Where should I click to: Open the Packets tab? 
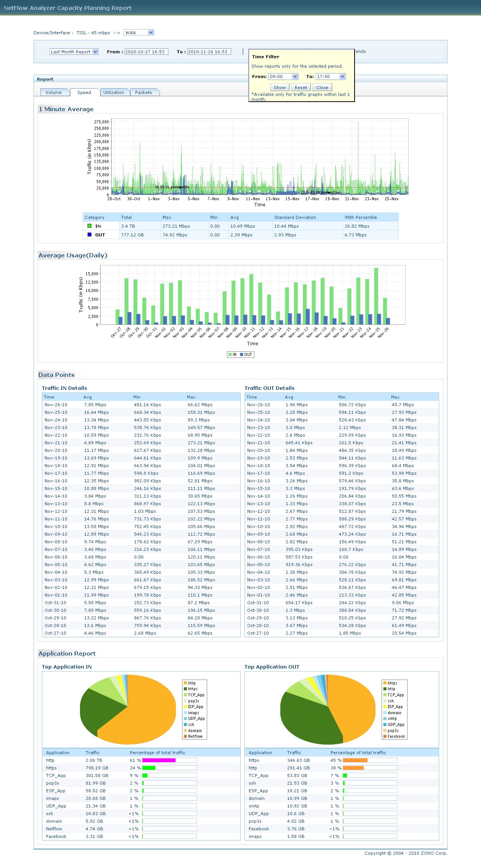pos(144,93)
